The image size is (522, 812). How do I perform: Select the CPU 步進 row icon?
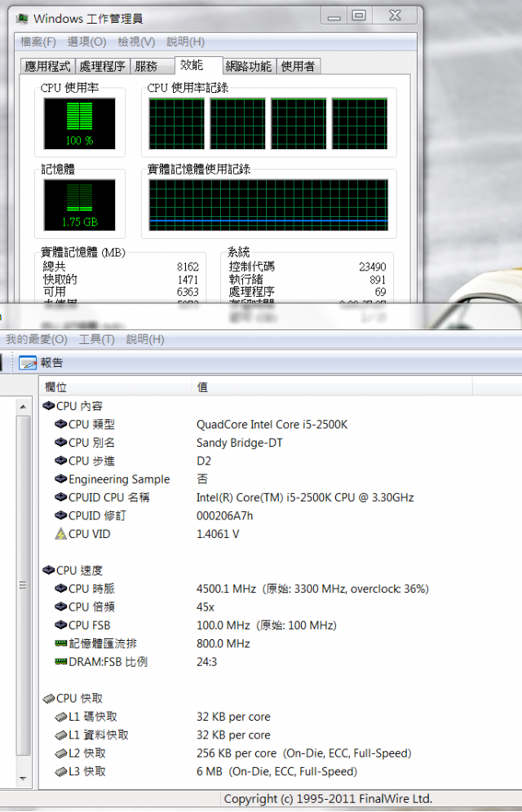60,461
